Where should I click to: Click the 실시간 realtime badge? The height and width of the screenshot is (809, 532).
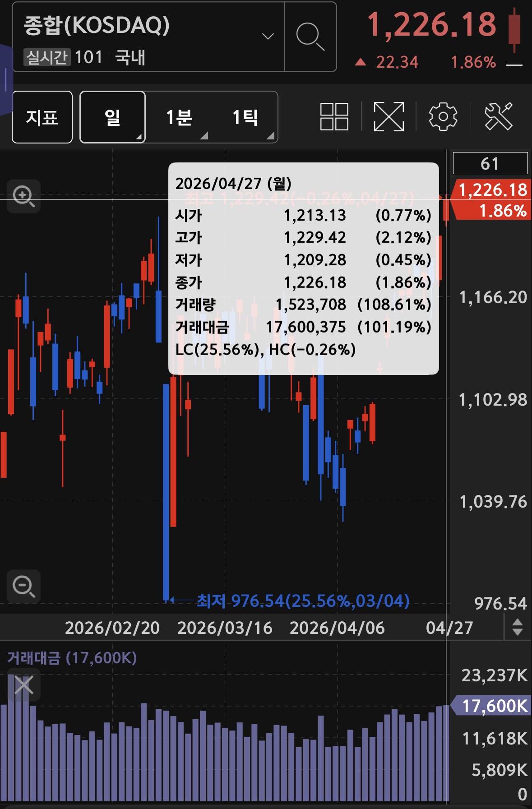coord(47,57)
